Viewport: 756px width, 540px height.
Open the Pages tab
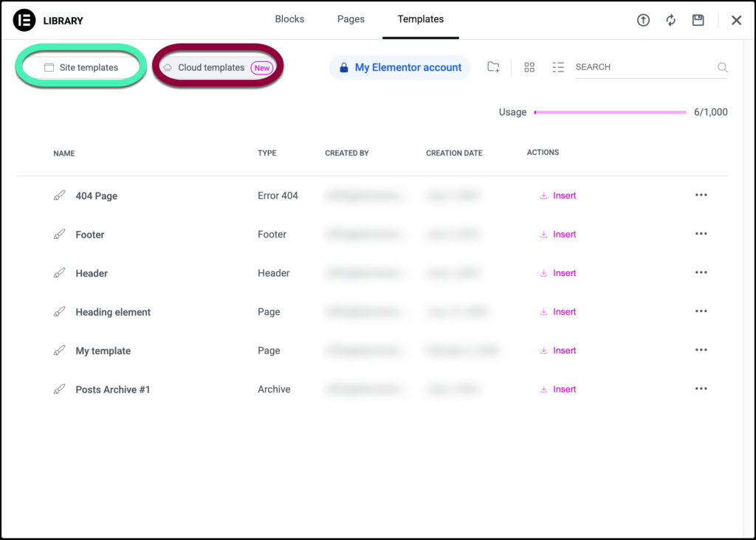[351, 19]
